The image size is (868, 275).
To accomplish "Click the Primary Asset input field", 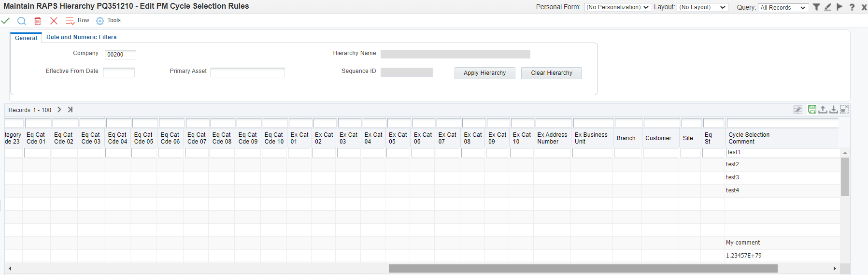I will (x=247, y=72).
